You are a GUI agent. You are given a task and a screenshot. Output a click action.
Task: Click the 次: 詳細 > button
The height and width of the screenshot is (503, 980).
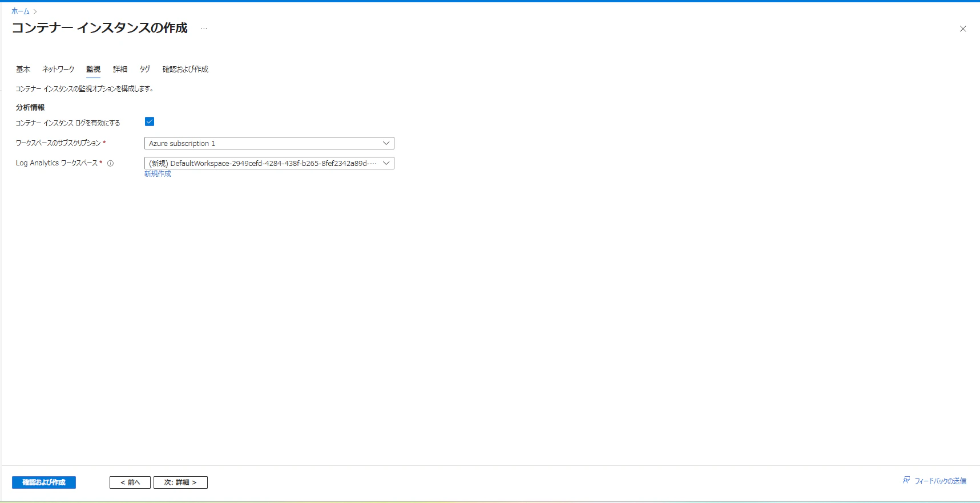point(180,482)
